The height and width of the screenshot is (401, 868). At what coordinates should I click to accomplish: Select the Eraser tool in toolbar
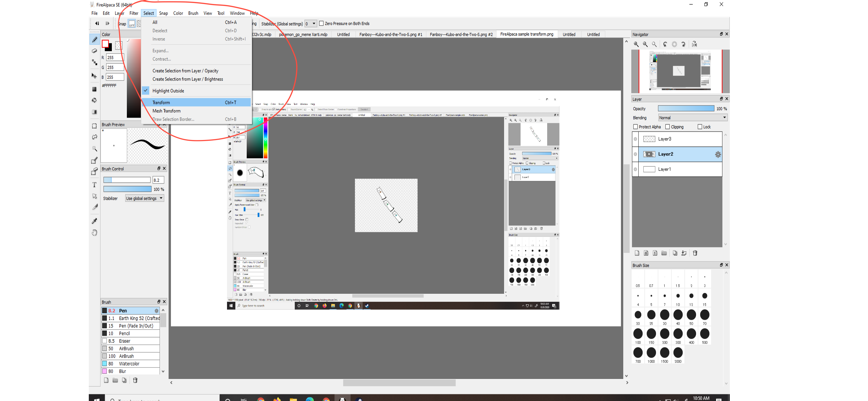click(94, 51)
